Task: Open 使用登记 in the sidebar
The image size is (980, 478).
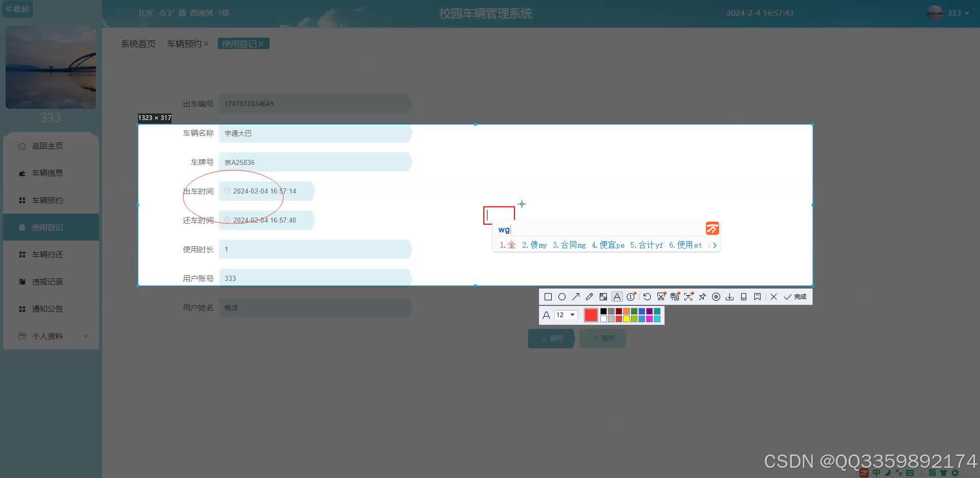Action: click(x=51, y=227)
